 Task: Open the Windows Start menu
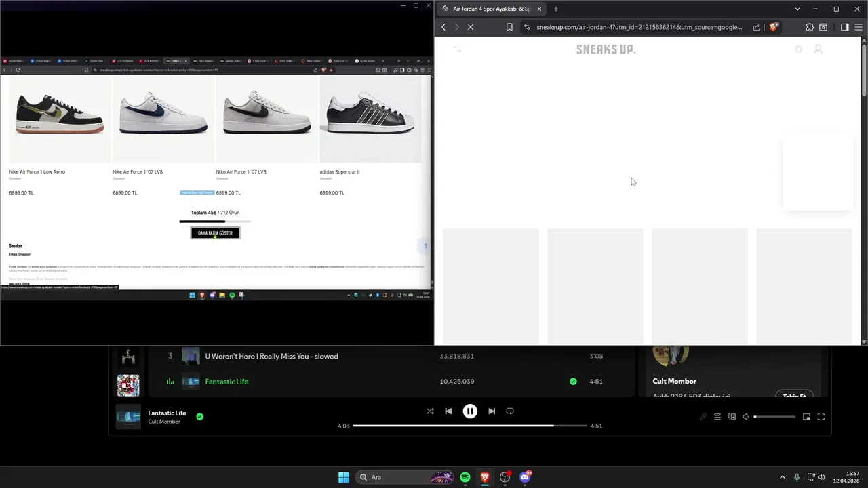tap(344, 477)
